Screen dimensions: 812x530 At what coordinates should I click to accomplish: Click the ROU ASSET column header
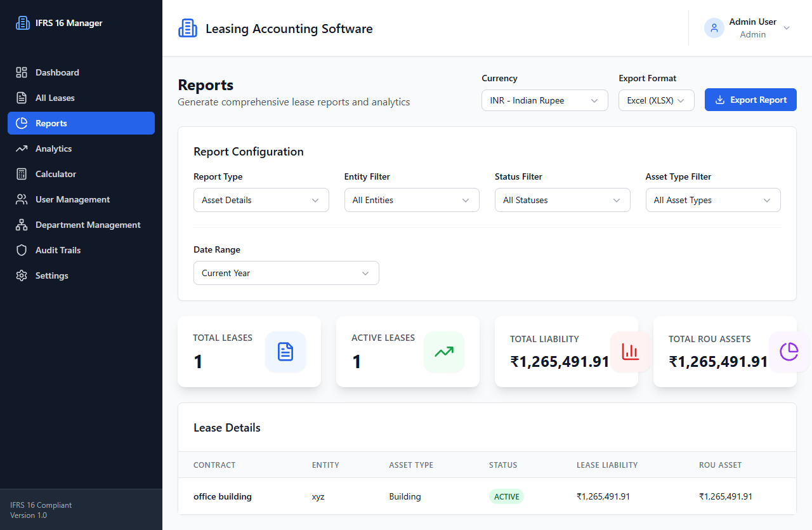tap(720, 465)
